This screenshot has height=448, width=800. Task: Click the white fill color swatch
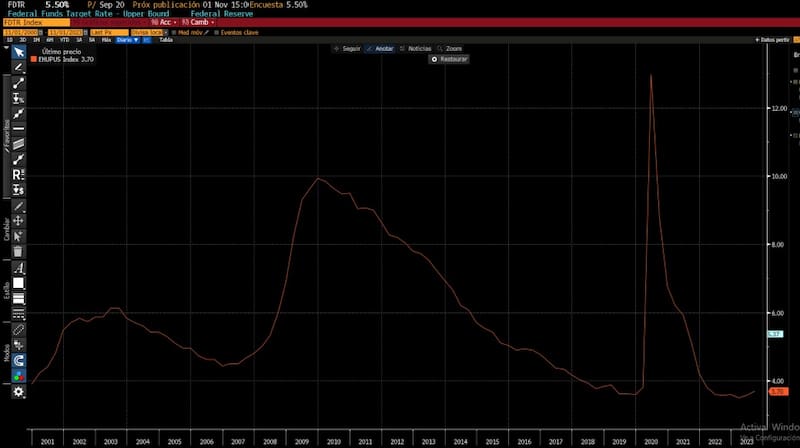(x=18, y=283)
